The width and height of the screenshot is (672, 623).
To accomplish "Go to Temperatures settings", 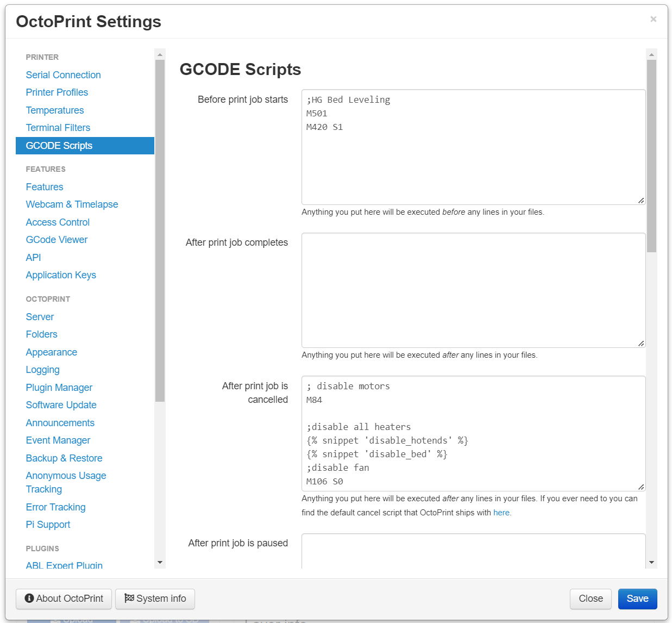I will click(55, 110).
